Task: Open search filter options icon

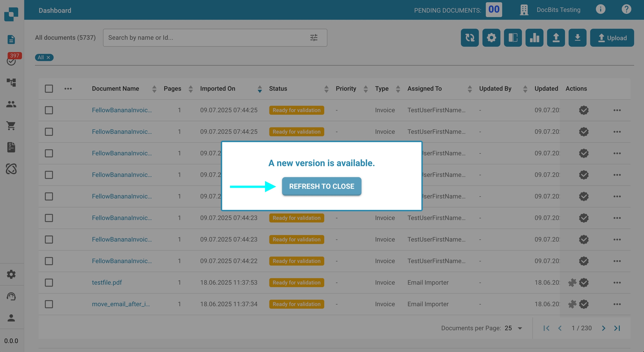Action: [314, 37]
